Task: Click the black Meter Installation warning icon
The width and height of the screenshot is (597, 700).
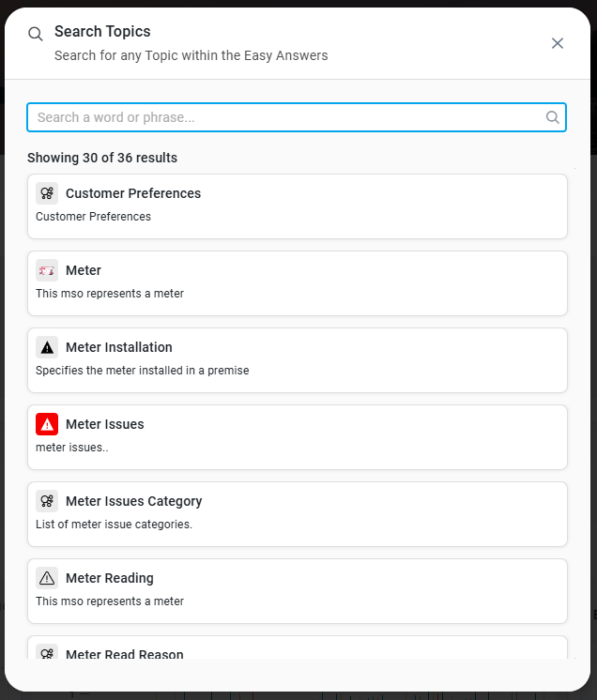Action: click(x=47, y=347)
